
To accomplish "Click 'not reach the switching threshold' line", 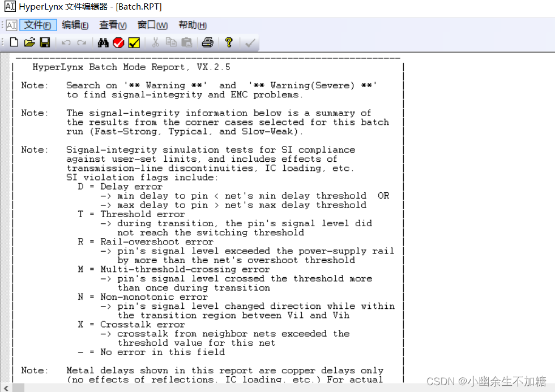I will point(211,232).
